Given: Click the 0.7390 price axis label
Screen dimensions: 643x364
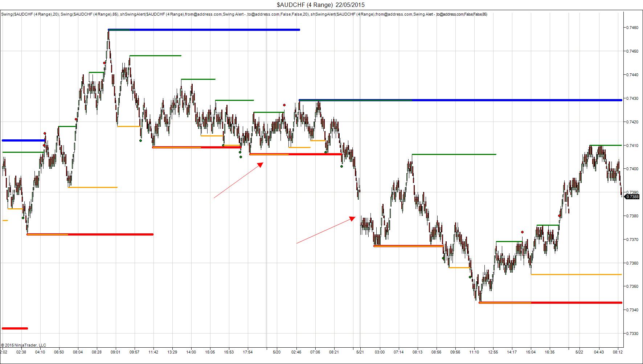Looking at the screenshot, I should pos(632,192).
